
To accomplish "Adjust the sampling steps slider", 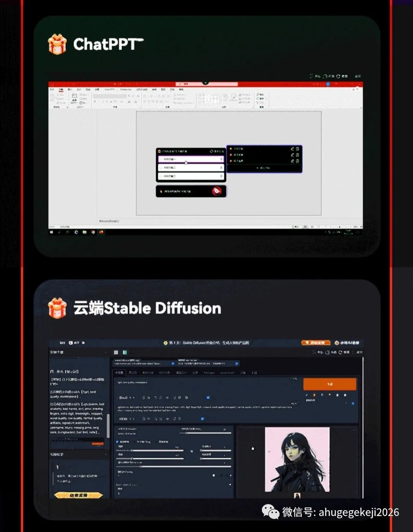I will [206, 433].
